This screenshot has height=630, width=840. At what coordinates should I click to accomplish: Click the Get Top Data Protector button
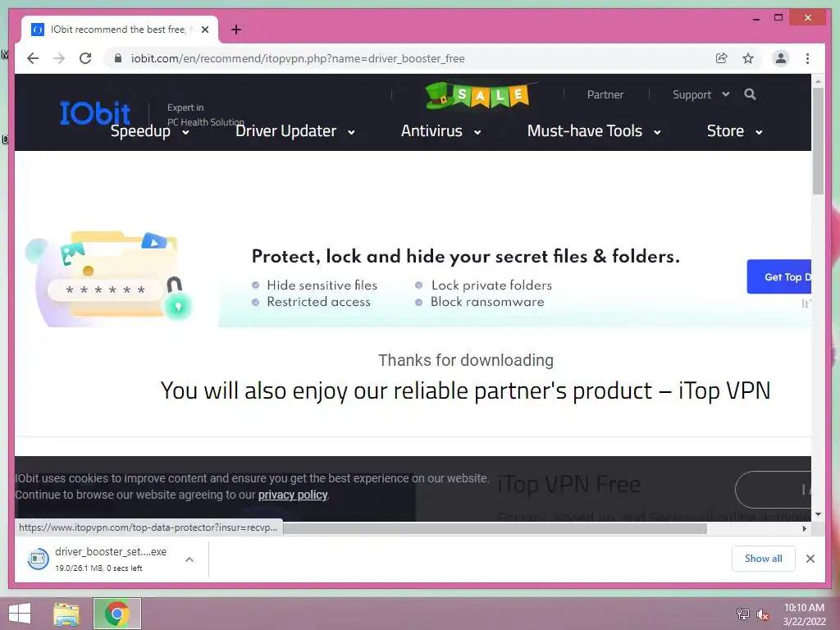779,277
